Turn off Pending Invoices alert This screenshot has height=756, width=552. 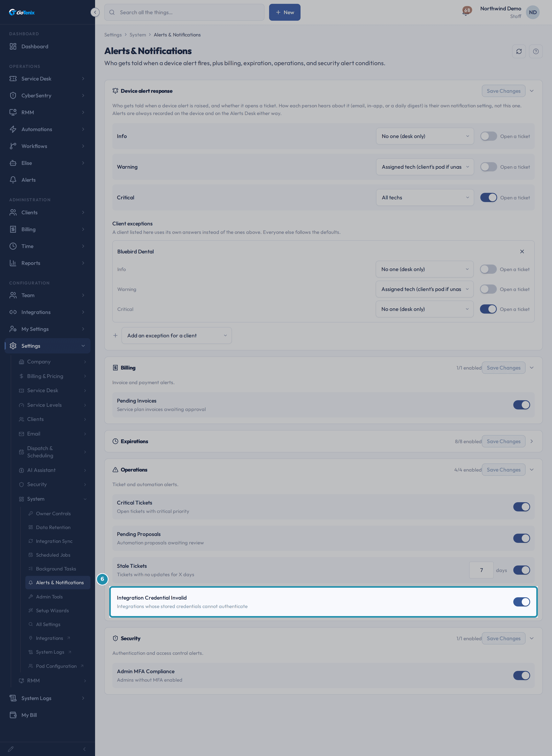tap(521, 405)
